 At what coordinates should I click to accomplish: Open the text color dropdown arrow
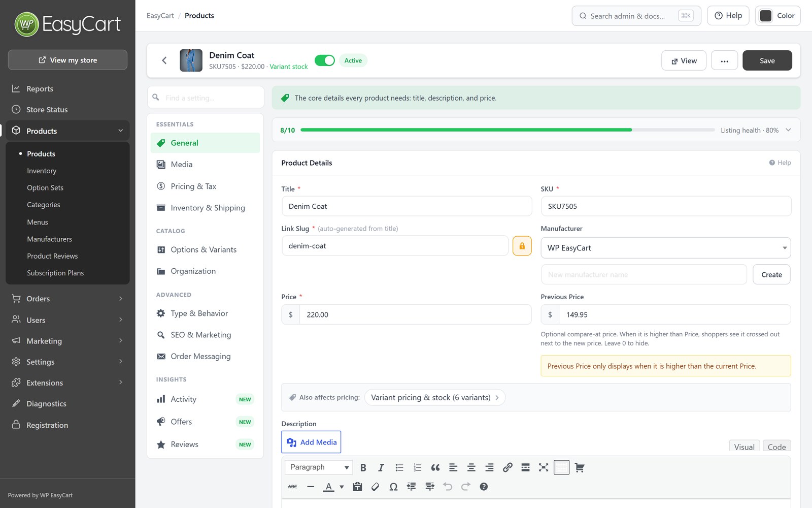(342, 487)
